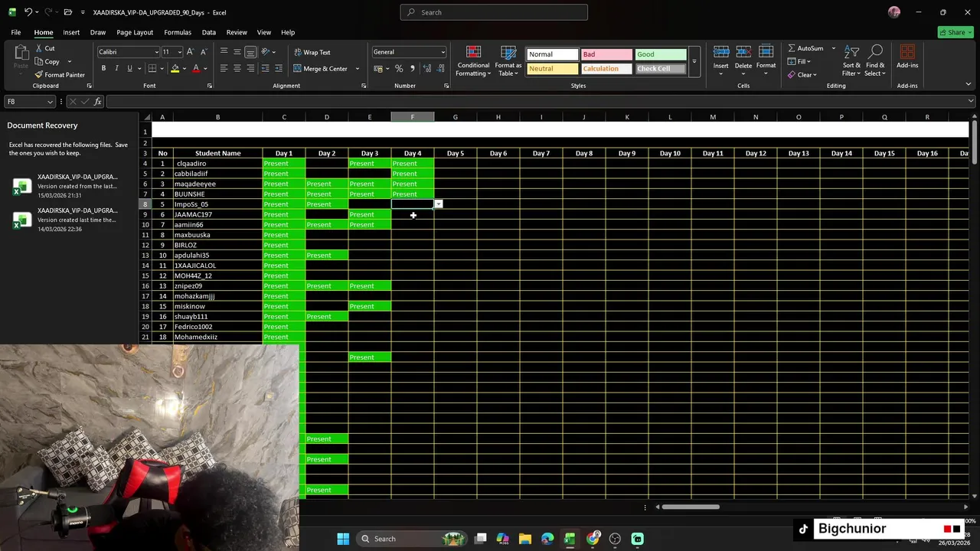The height and width of the screenshot is (551, 980).
Task: Click the insert function fx icon
Action: click(97, 102)
